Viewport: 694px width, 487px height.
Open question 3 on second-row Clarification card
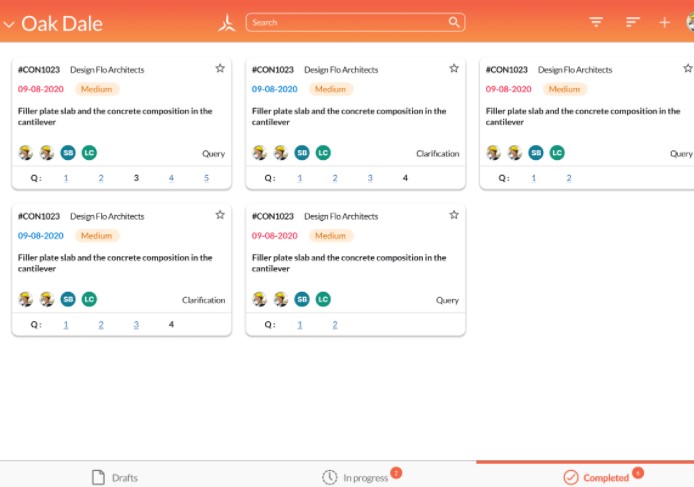(x=136, y=325)
